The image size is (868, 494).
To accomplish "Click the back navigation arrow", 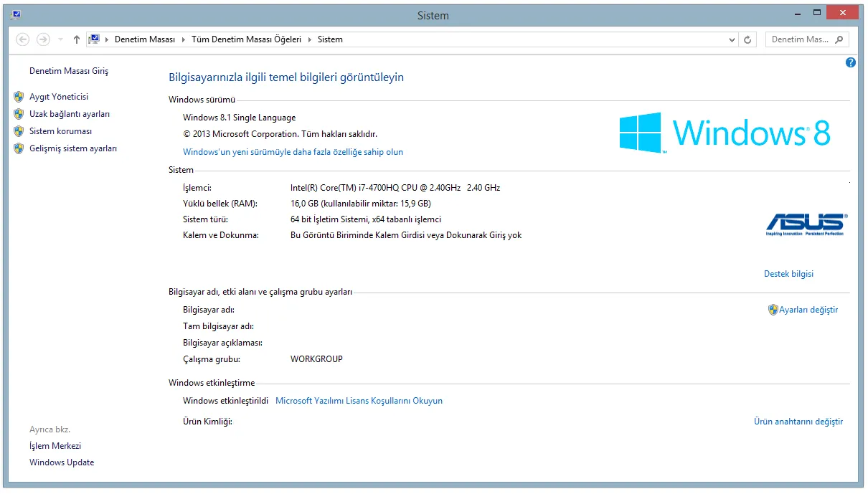I will pos(23,39).
